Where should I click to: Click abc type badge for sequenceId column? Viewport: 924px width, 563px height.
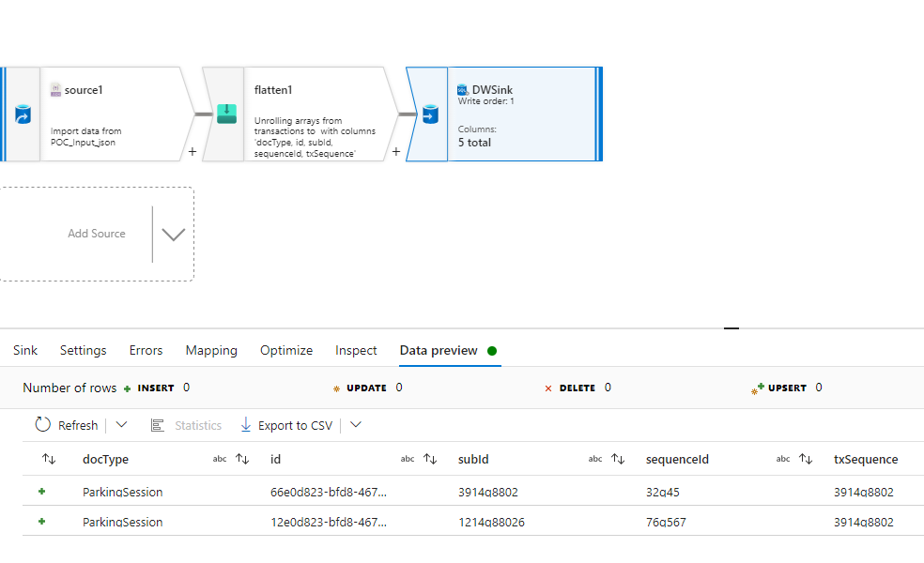(782, 459)
